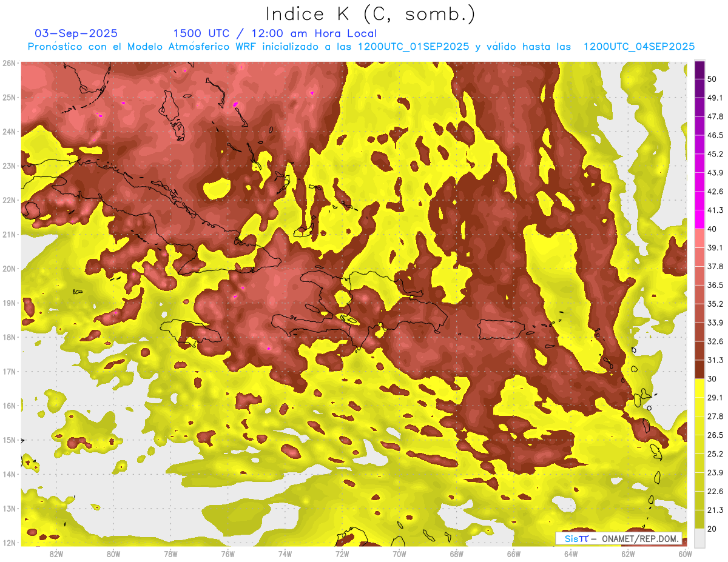Click the colorbar value '21.3'
This screenshot has height=562, width=728.
click(715, 510)
